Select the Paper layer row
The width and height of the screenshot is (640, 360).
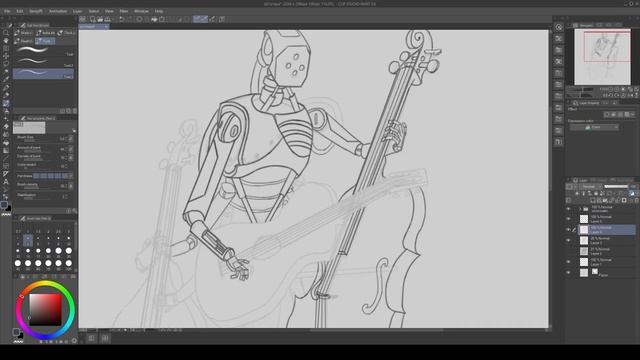tap(607, 272)
